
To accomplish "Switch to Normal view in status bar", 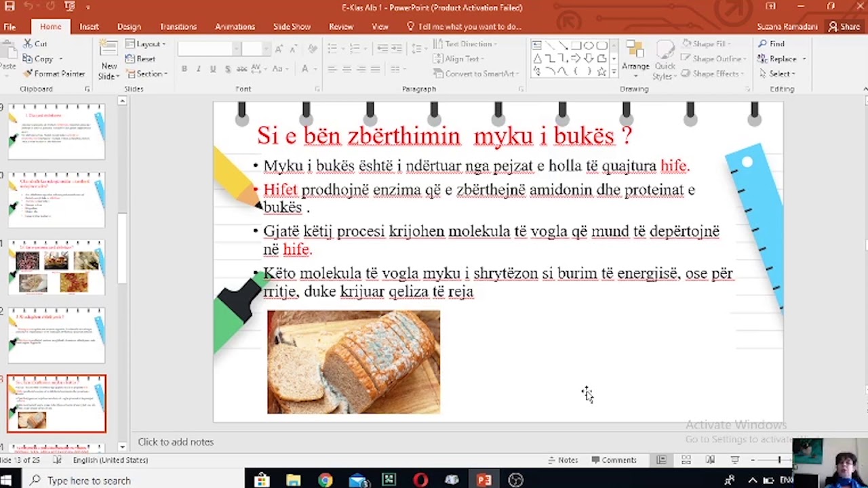I will [661, 460].
